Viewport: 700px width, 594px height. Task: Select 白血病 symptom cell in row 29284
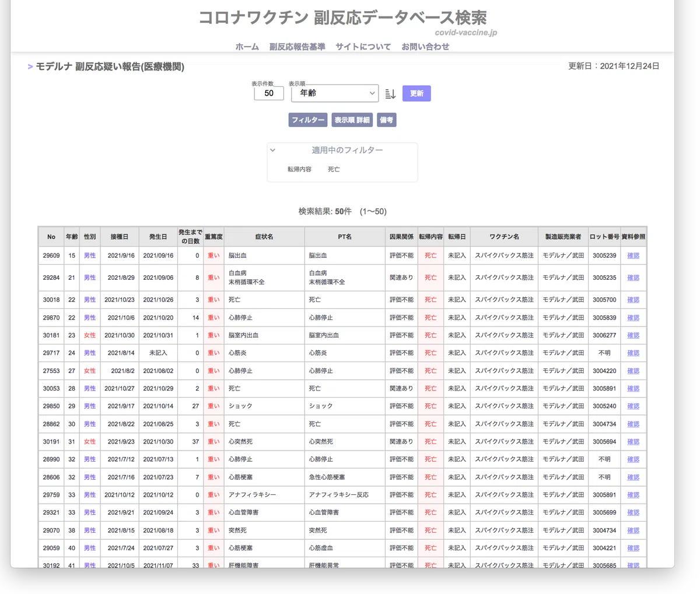(264, 277)
